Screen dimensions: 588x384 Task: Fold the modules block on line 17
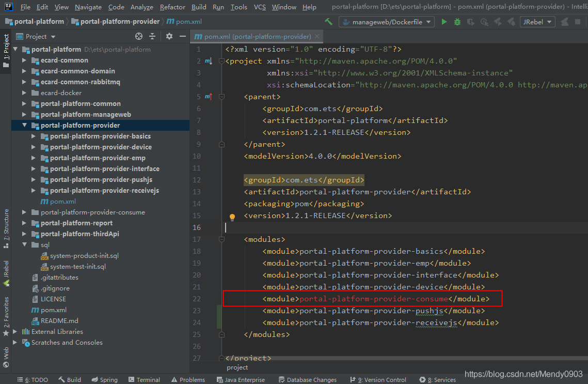[x=221, y=240]
